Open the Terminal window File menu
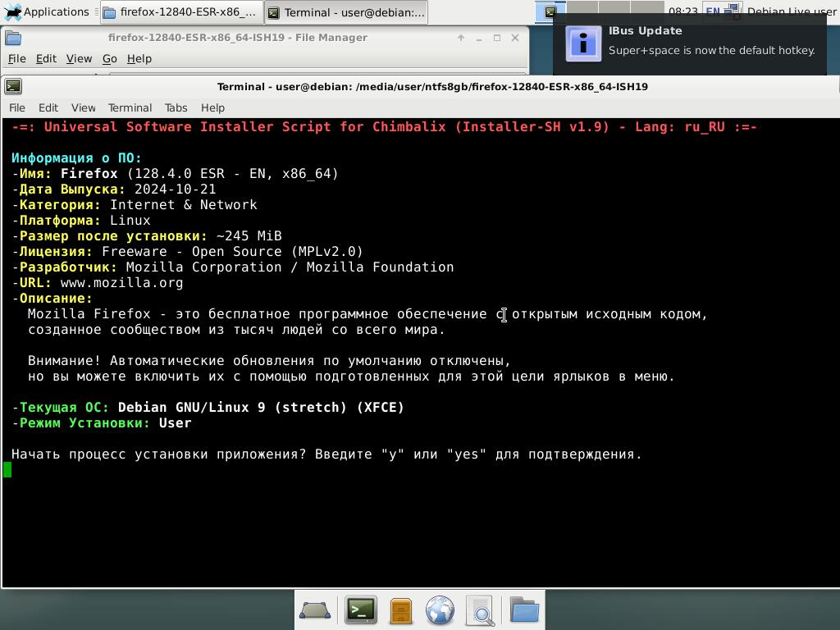Viewport: 840px width, 630px height. coord(17,107)
